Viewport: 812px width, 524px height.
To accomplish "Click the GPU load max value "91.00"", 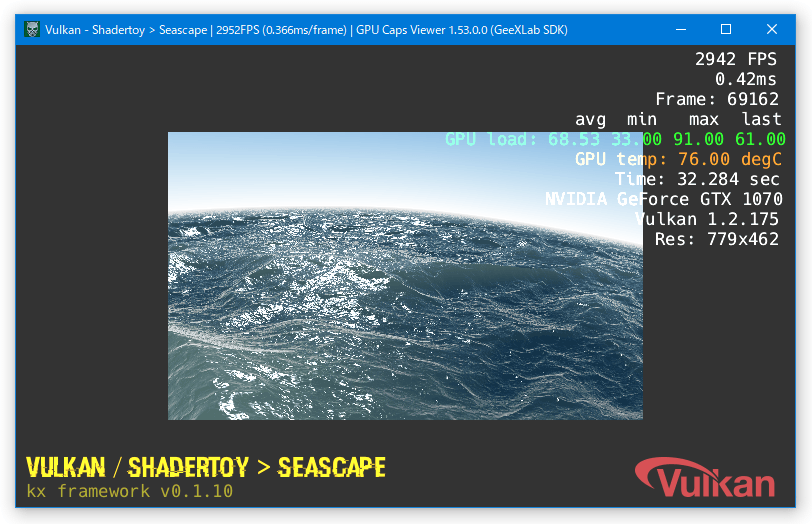I will coord(698,139).
